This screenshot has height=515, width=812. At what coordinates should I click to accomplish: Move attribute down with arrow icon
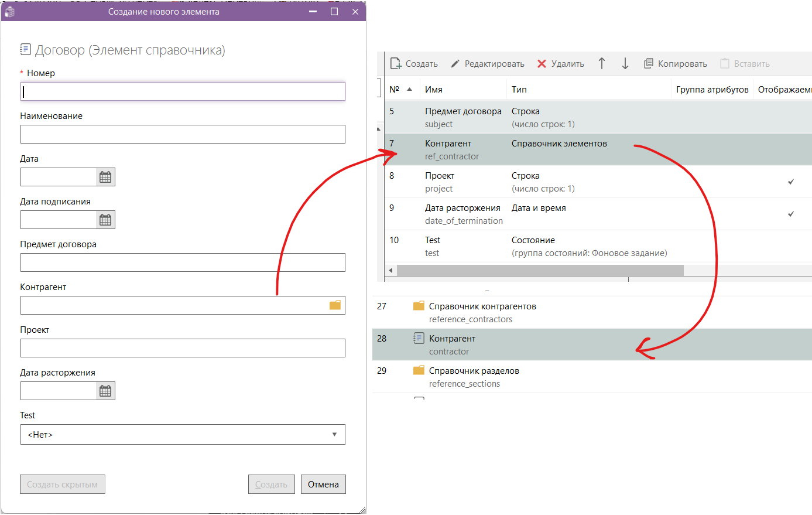click(x=625, y=63)
